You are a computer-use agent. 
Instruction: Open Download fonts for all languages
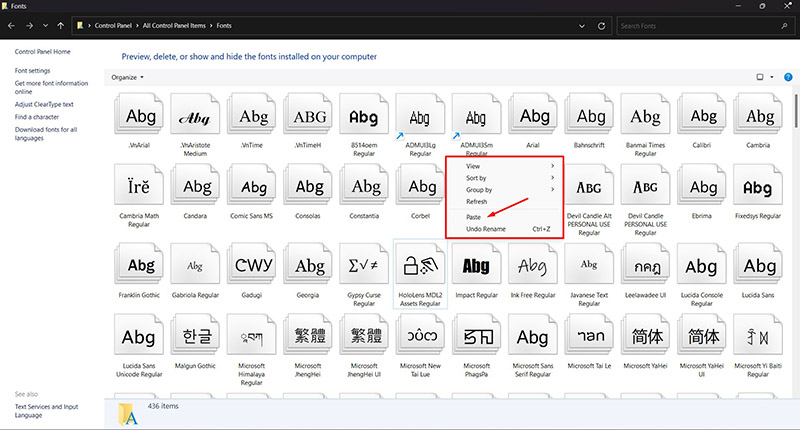[x=45, y=134]
